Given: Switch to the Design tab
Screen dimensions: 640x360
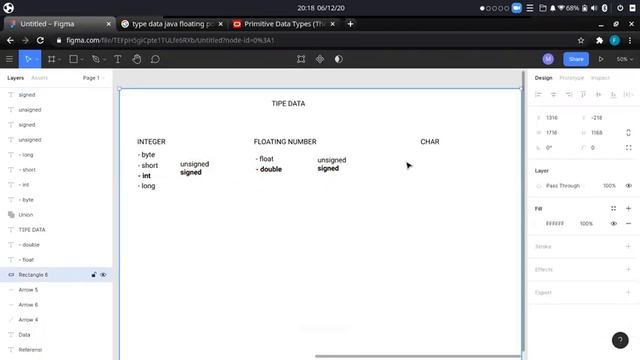Looking at the screenshot, I should coord(543,78).
